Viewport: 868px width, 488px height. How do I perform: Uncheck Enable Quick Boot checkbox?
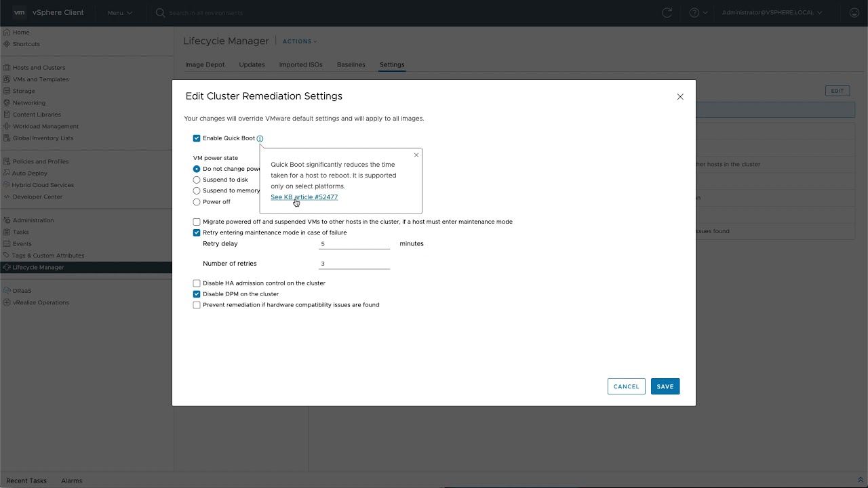tap(197, 138)
